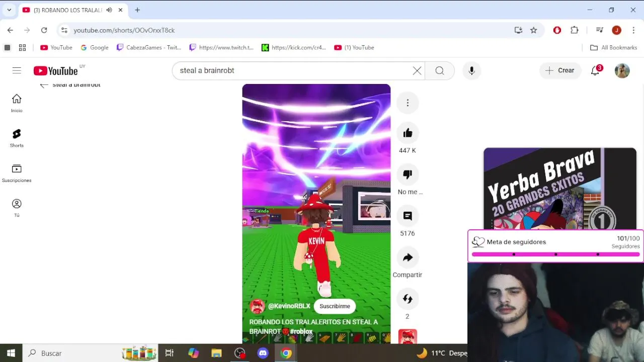The width and height of the screenshot is (644, 362).
Task: Open the apps grid in bookmarks bar
Action: pyautogui.click(x=22, y=48)
